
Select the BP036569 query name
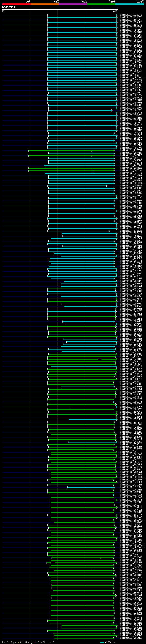(8, 7)
